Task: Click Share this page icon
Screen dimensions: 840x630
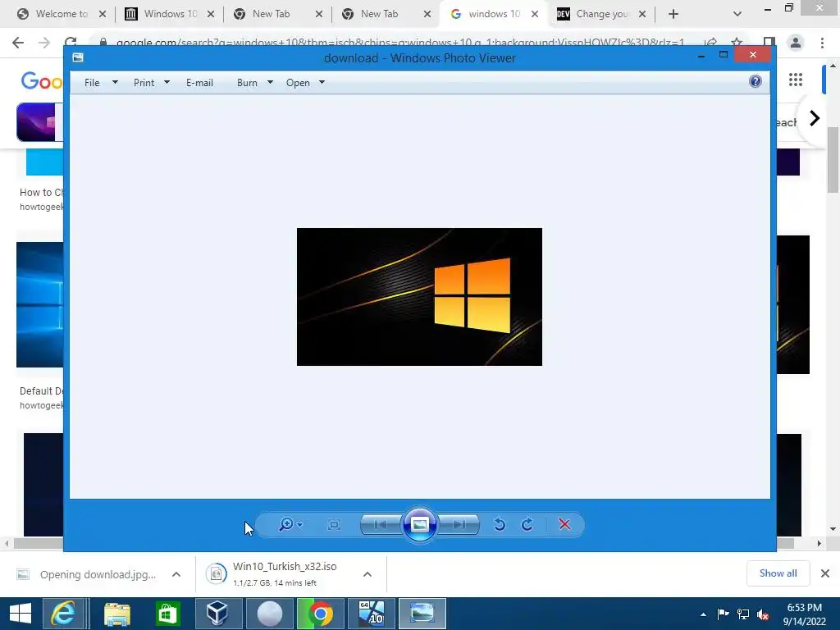Action: coord(711,43)
